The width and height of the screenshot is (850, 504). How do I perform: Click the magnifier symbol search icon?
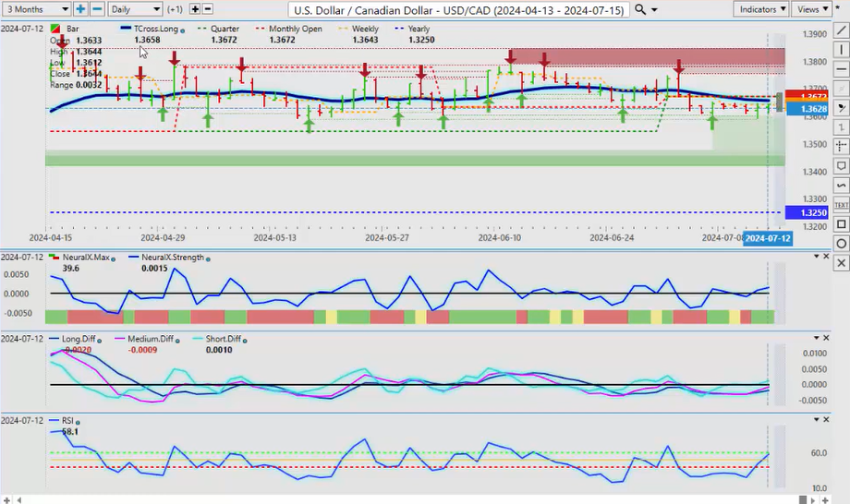(640, 9)
